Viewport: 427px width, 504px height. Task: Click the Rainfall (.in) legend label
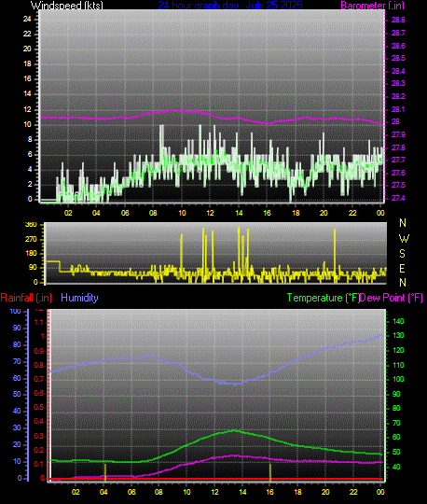(26, 298)
